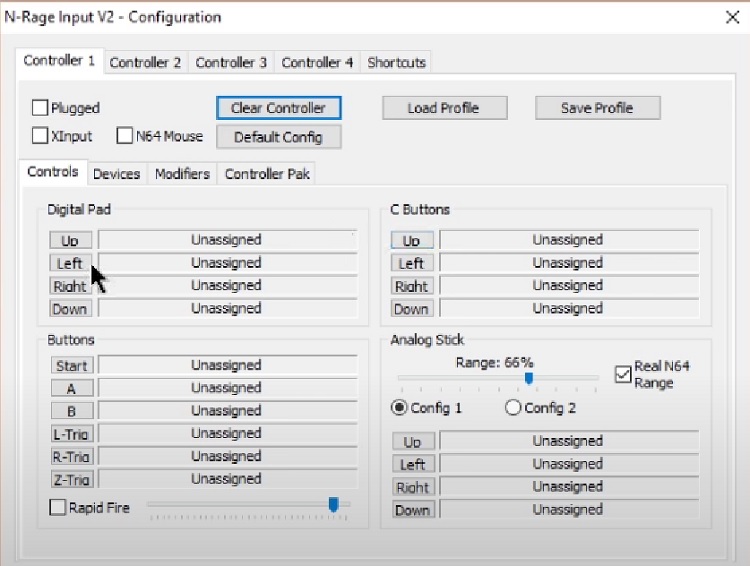Click the Save Profile button

pos(597,108)
